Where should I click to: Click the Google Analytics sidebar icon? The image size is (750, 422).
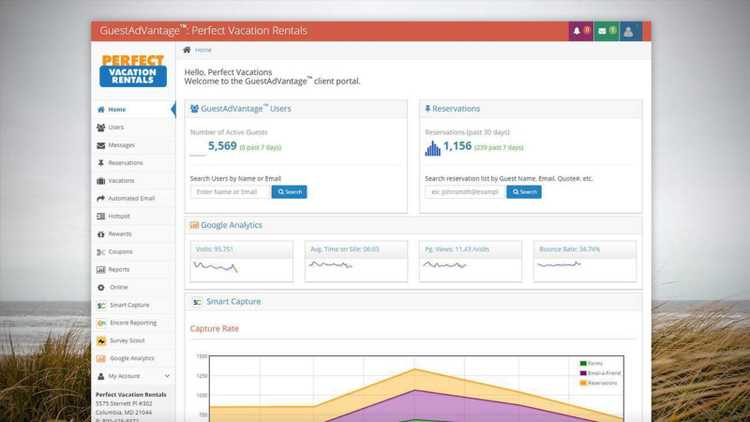[x=101, y=358]
